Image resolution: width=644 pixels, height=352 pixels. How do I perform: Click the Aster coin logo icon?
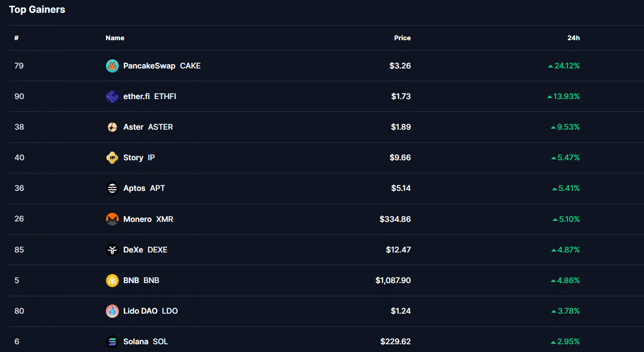click(112, 127)
